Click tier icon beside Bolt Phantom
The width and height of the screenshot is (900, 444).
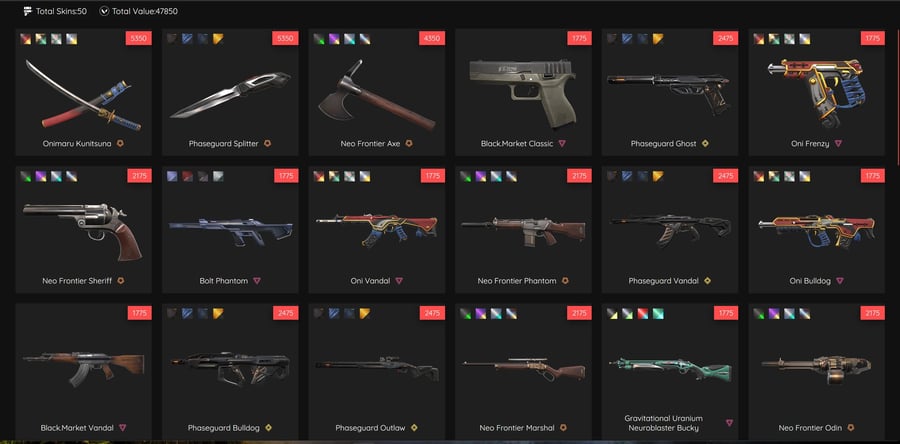click(257, 281)
